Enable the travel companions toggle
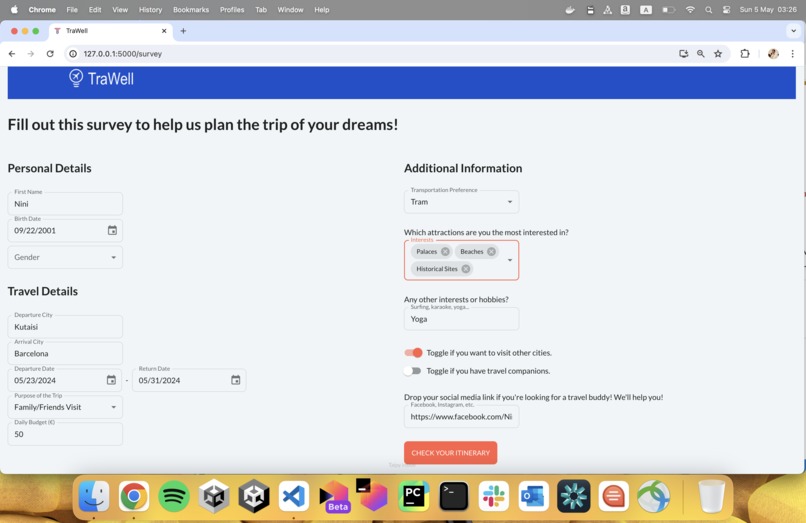Image resolution: width=806 pixels, height=523 pixels. (x=412, y=371)
